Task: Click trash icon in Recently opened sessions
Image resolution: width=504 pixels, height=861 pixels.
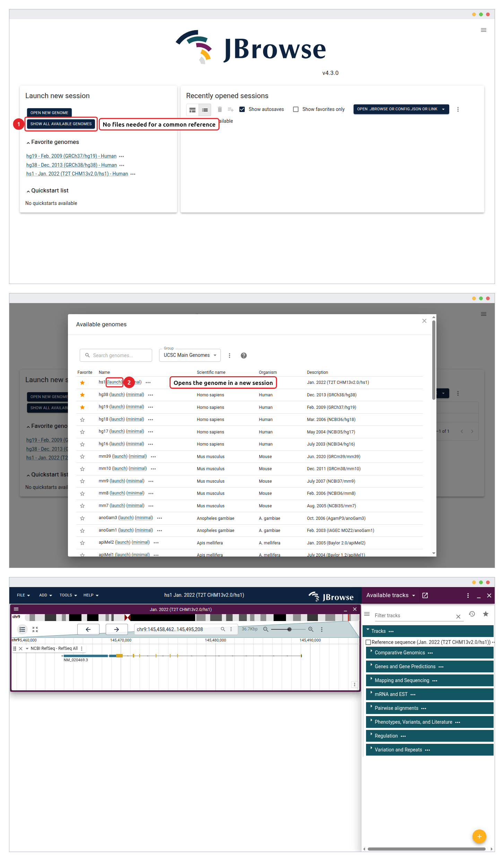Action: (x=220, y=110)
